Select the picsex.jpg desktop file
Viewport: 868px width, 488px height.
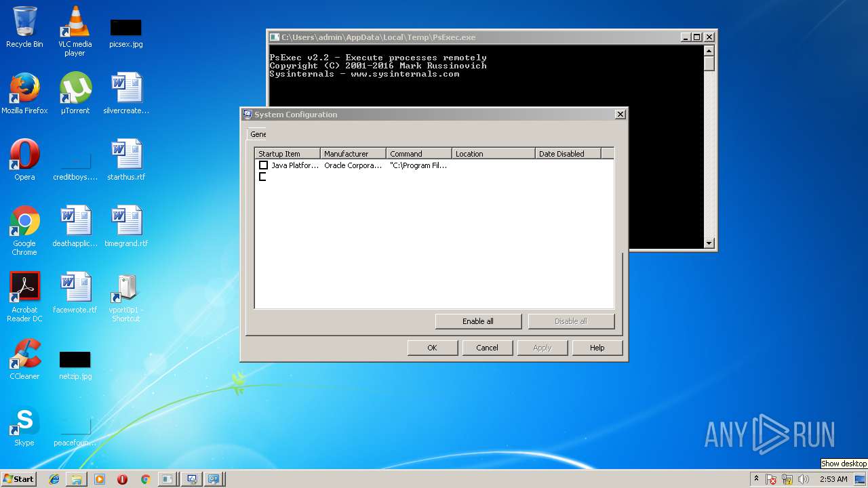[x=125, y=32]
